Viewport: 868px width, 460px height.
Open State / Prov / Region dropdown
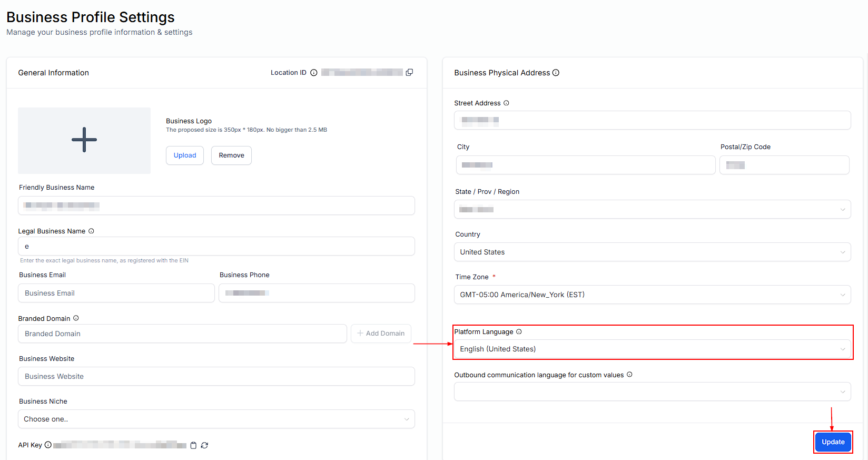tap(652, 209)
